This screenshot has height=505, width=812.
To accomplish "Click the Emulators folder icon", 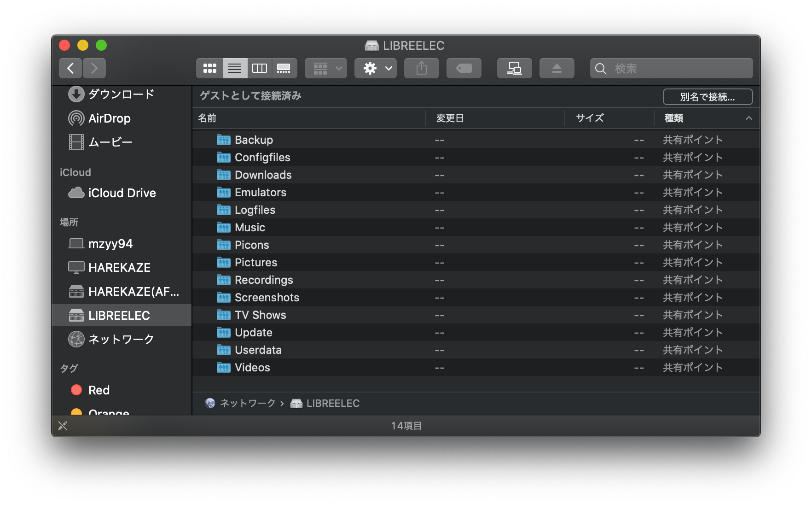I will pos(223,192).
